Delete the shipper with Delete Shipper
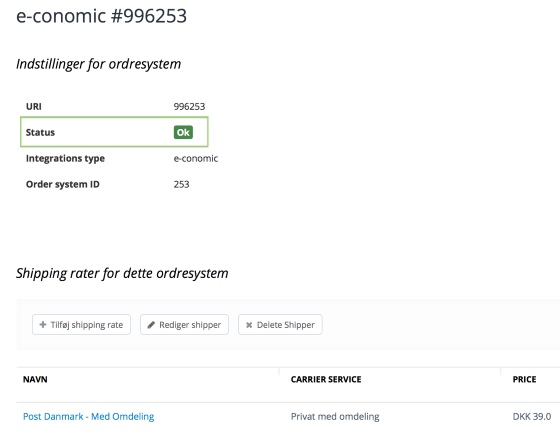Image resolution: width=560 pixels, height=440 pixels. (x=280, y=324)
